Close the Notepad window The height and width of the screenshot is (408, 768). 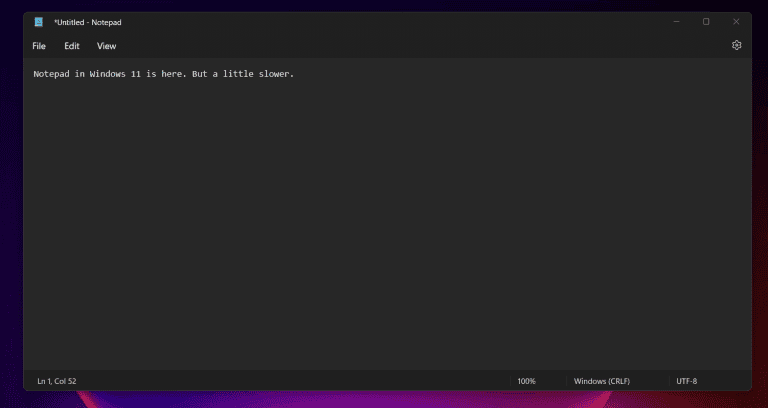tap(736, 22)
